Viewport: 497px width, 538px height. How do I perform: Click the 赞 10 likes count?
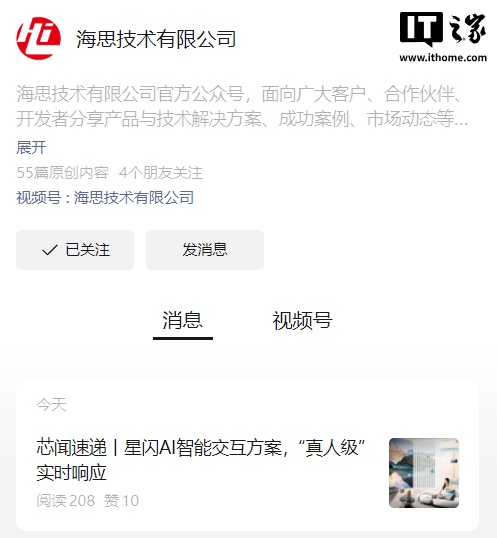121,501
